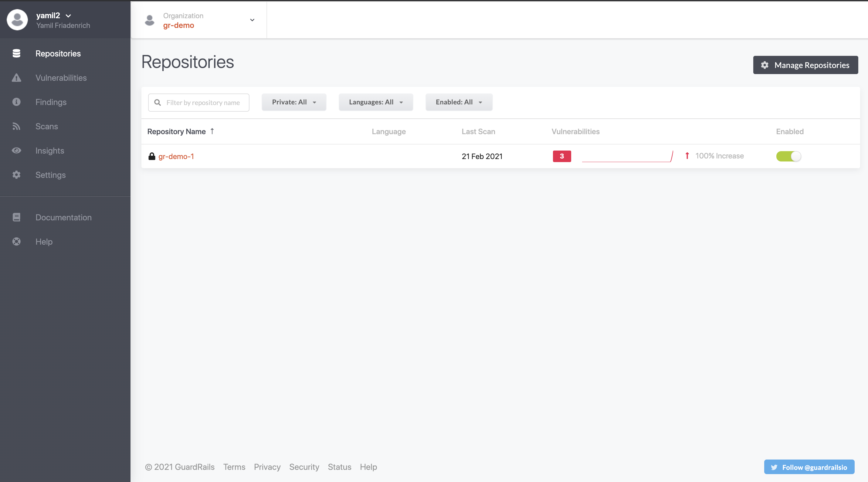This screenshot has width=868, height=482.
Task: Click the Findings info circle icon
Action: click(16, 102)
